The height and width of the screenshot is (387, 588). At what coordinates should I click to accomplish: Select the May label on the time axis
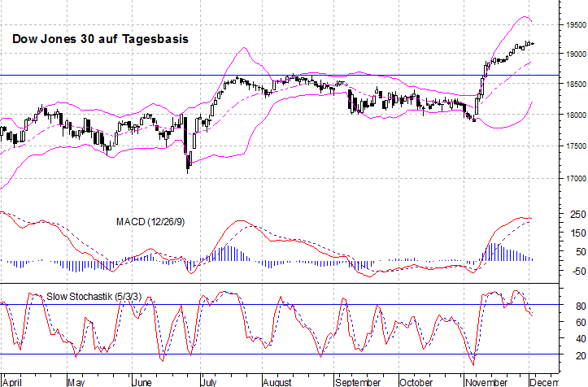coord(76,382)
